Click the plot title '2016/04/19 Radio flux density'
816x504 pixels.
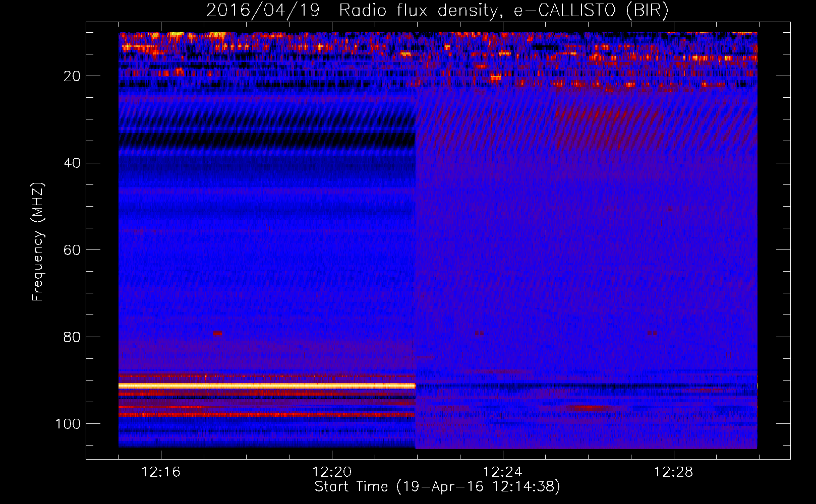437,10
